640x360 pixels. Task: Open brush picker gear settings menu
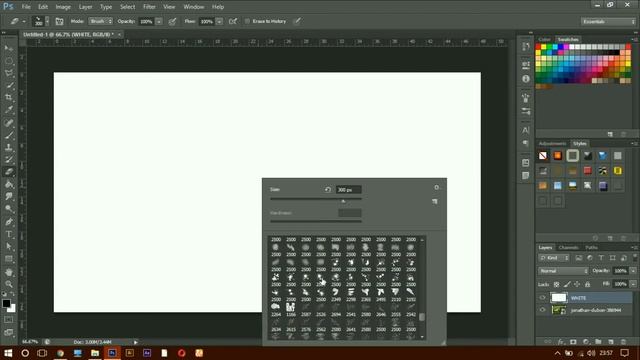pyautogui.click(x=436, y=187)
